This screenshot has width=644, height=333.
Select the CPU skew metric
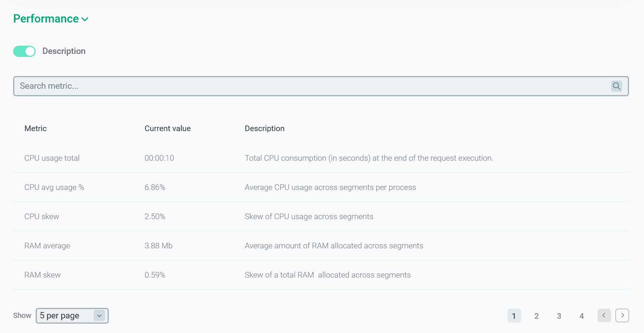click(x=42, y=217)
